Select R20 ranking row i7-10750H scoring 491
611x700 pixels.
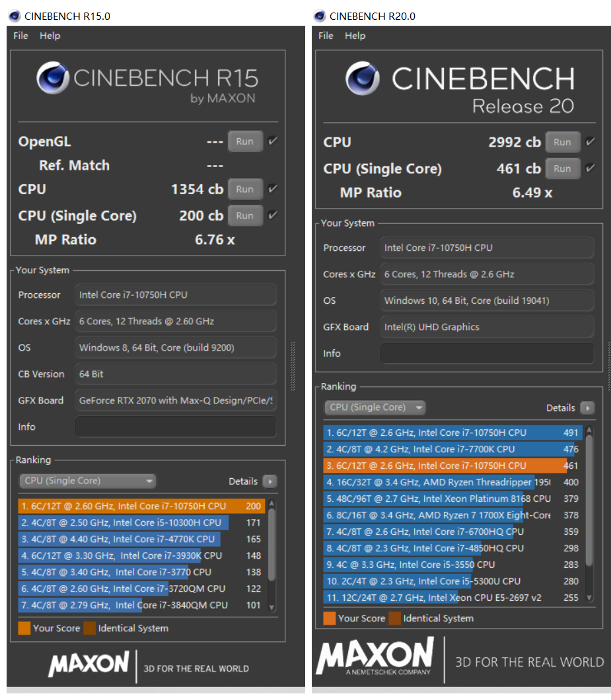click(x=453, y=433)
